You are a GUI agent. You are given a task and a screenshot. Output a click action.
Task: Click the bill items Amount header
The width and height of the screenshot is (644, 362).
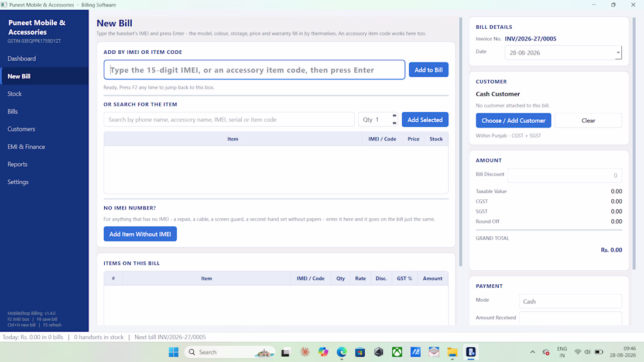click(x=433, y=278)
